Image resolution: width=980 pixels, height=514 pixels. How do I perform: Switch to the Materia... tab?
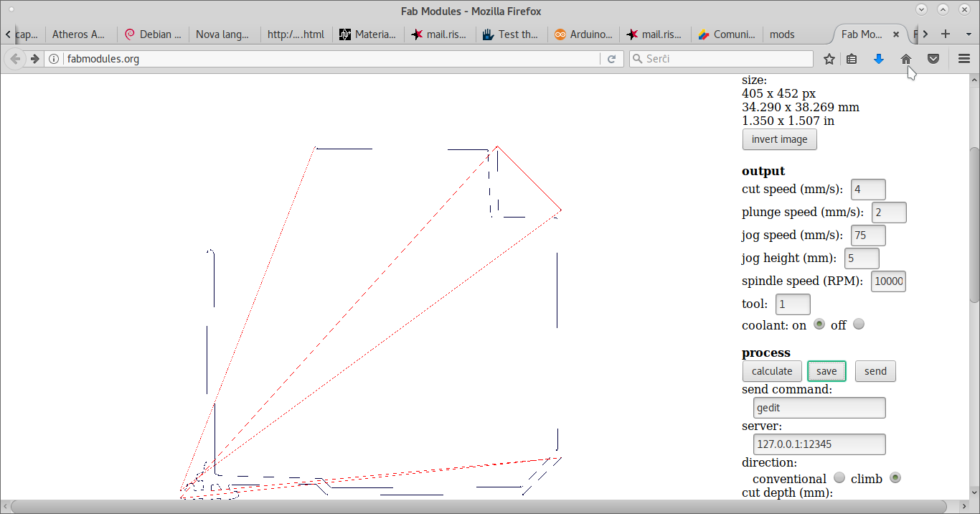(368, 34)
